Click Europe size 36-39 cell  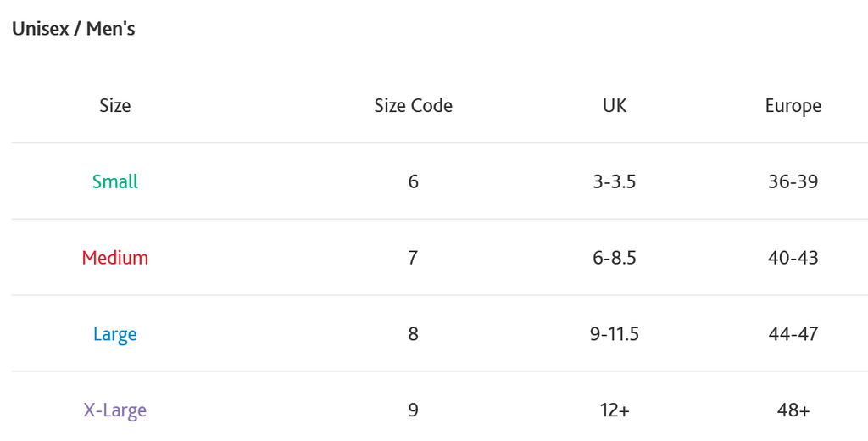pyautogui.click(x=793, y=181)
